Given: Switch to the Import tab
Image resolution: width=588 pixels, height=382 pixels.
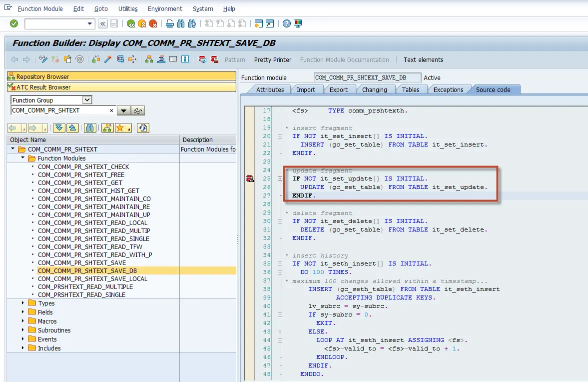Looking at the screenshot, I should [306, 89].
